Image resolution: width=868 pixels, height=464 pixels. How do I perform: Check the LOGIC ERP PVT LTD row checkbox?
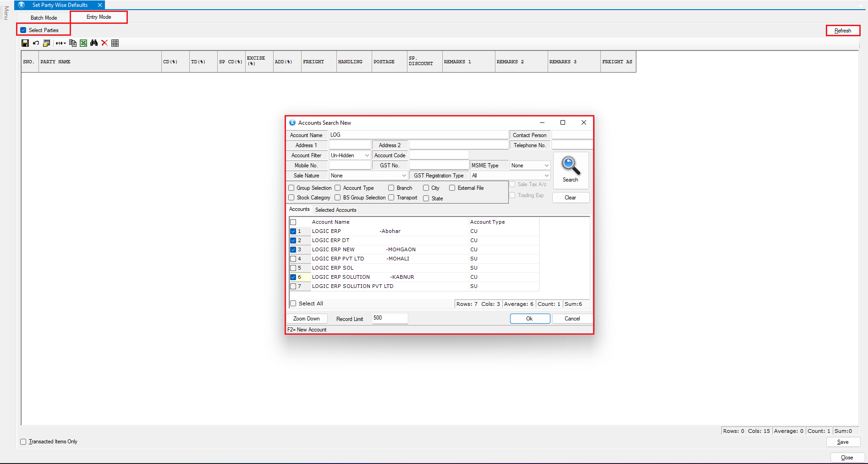point(293,259)
